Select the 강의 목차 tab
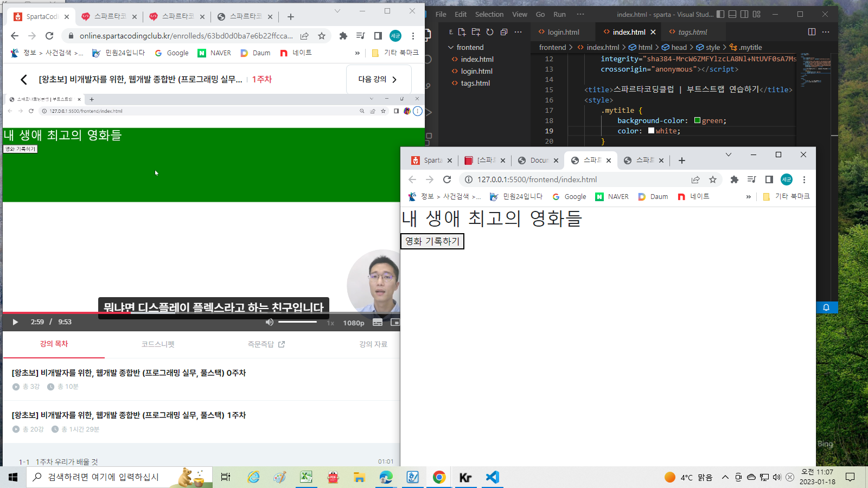This screenshot has width=868, height=488. click(x=54, y=344)
